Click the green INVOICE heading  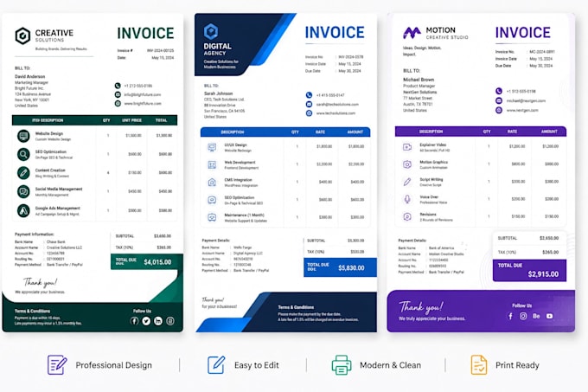pos(145,34)
